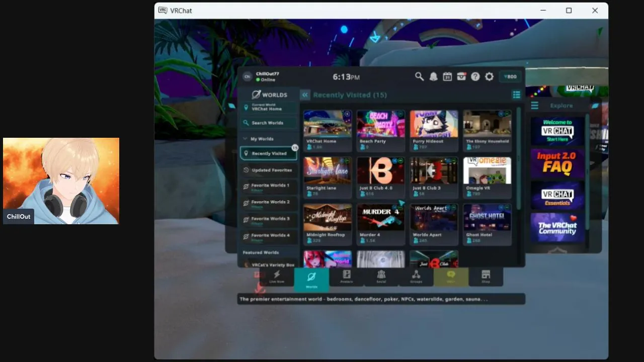
Task: Click the Search Worlds field
Action: (269, 123)
